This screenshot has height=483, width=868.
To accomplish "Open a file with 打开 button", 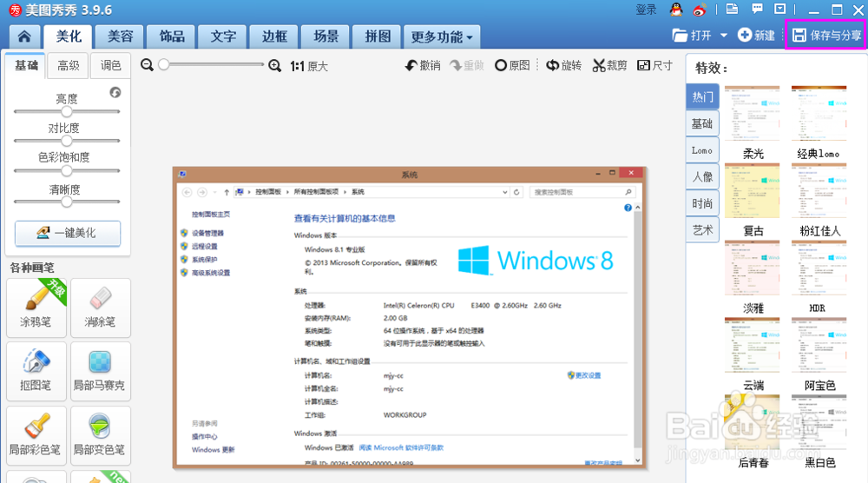I will tap(692, 36).
